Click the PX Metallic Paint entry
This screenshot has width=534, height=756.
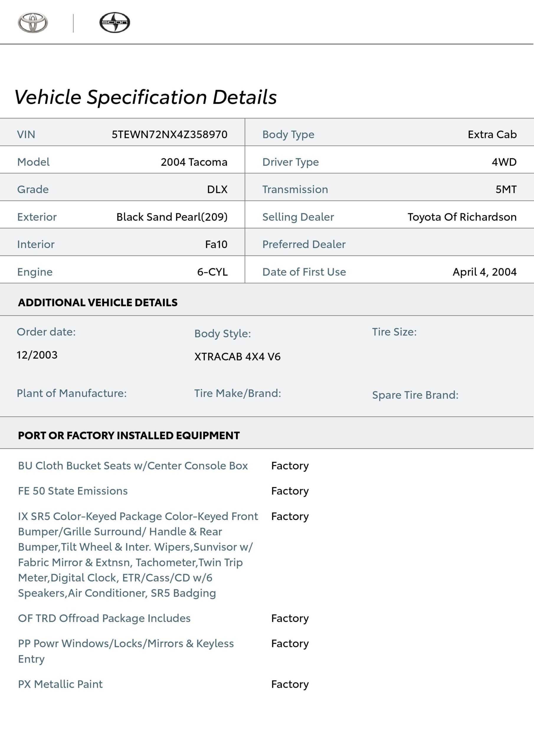pos(60,684)
